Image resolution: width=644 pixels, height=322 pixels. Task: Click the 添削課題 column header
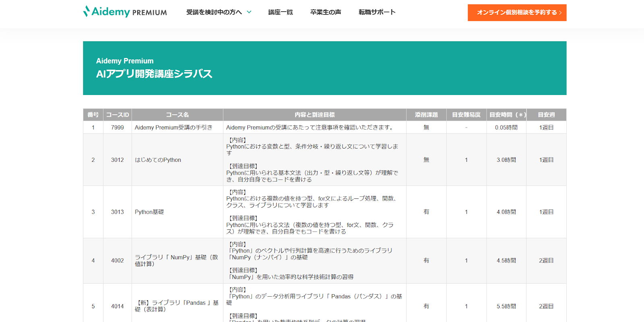(426, 115)
